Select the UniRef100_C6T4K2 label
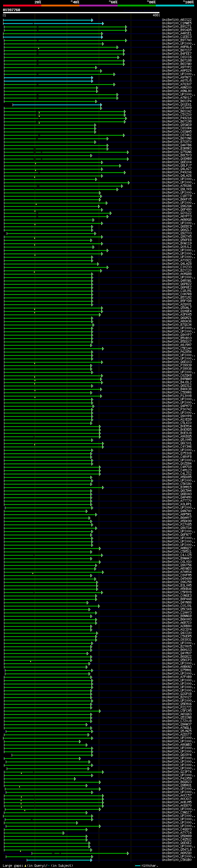This screenshot has height=868, width=197. coord(177,135)
